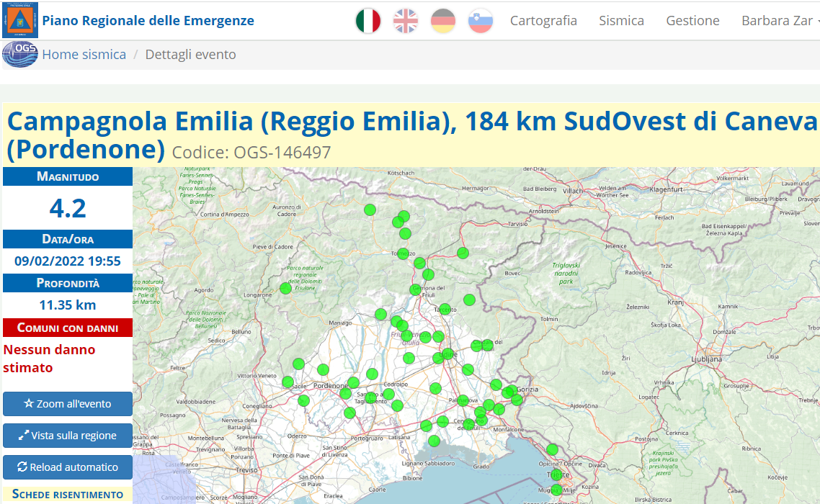Image resolution: width=820 pixels, height=504 pixels.
Task: Click green marker near Gorizia
Action: coord(511,391)
